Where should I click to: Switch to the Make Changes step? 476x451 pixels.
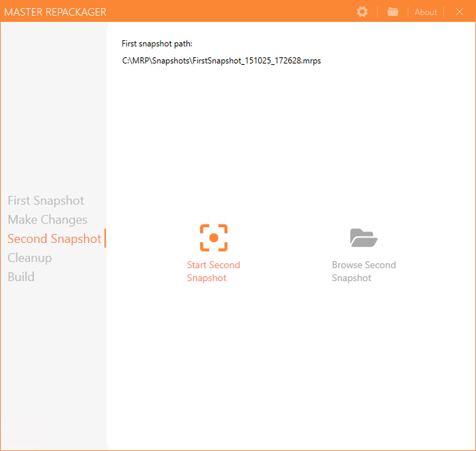point(47,220)
